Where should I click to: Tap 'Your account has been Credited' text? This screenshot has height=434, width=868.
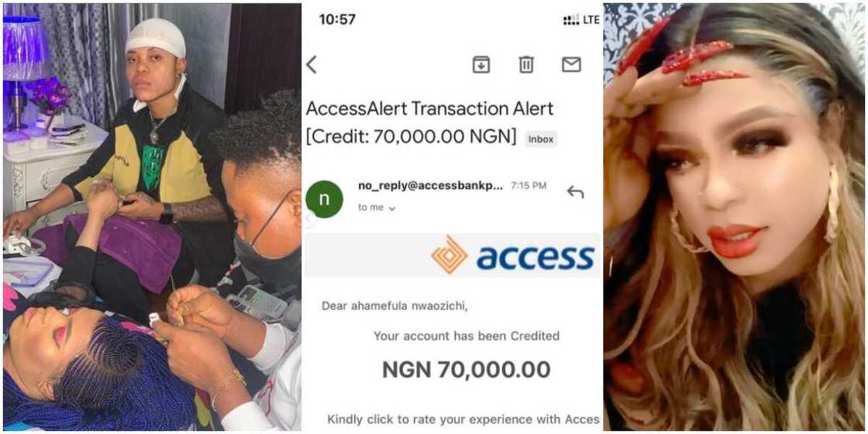coord(466,336)
